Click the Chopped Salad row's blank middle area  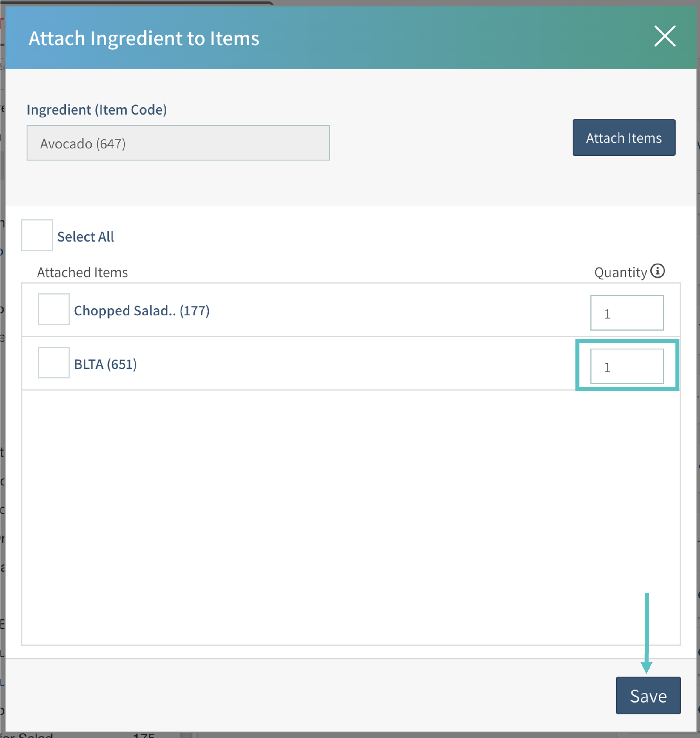pyautogui.click(x=373, y=310)
